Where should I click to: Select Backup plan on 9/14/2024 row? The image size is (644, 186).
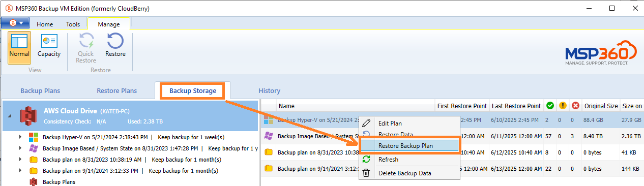(x=453, y=168)
